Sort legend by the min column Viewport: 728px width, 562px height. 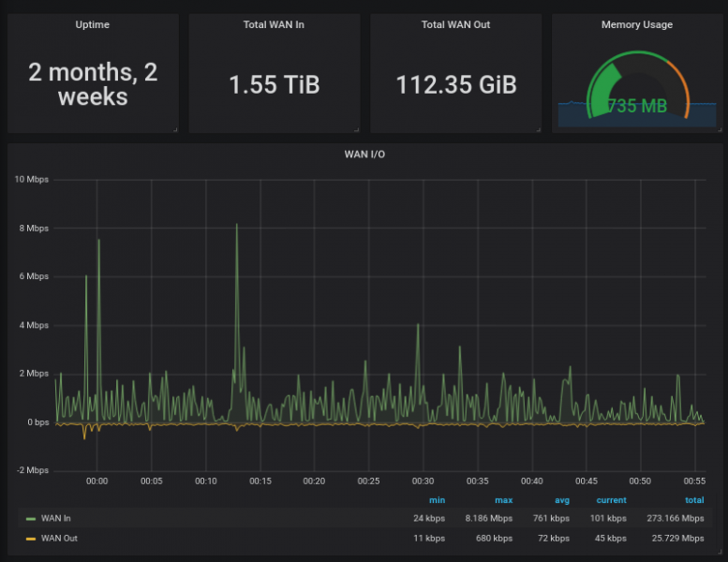[438, 500]
